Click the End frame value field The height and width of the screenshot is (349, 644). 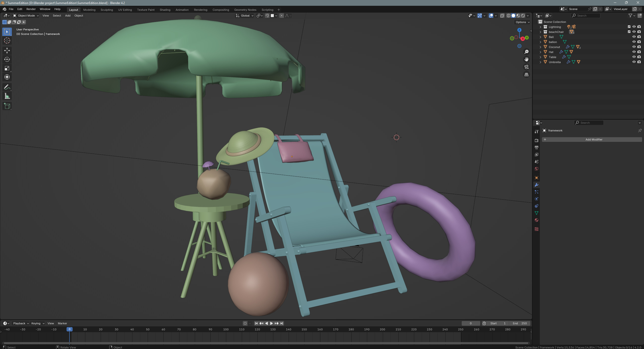(520, 323)
